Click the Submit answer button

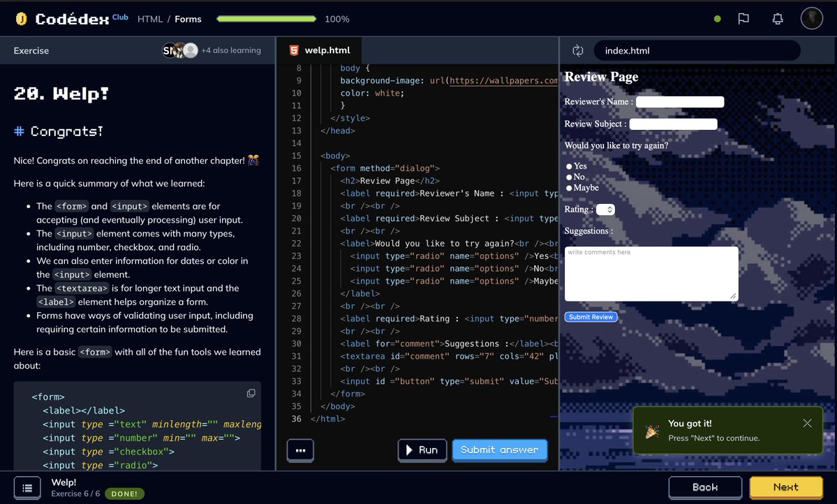click(x=500, y=450)
